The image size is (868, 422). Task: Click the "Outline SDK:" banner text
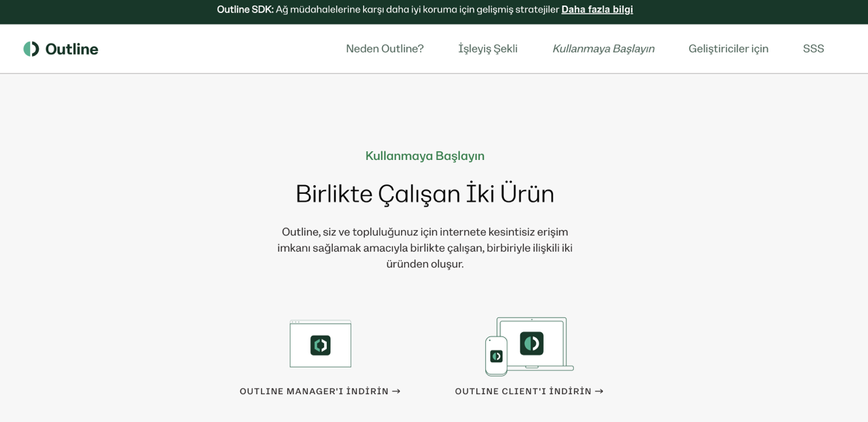tap(245, 10)
